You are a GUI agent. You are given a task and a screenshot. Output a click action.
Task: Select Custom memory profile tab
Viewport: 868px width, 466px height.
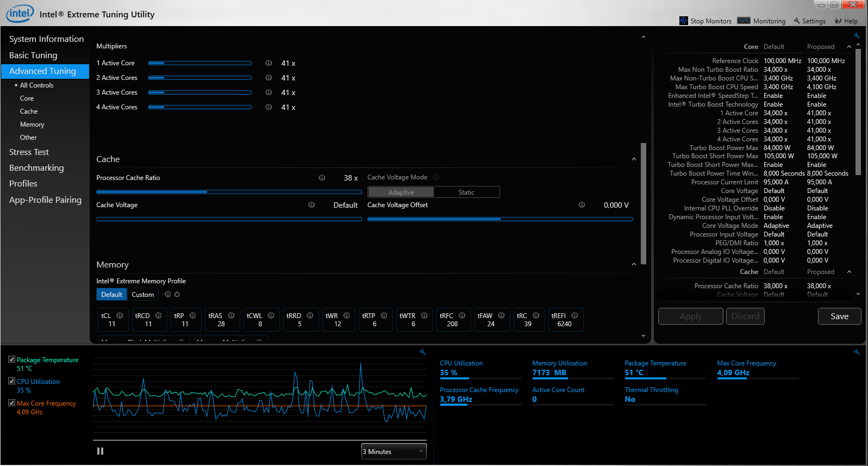tap(143, 295)
